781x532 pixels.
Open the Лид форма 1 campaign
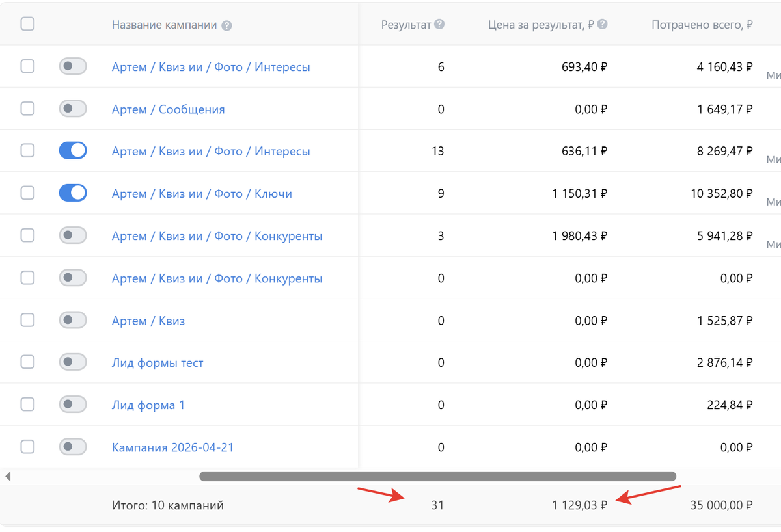tap(148, 405)
